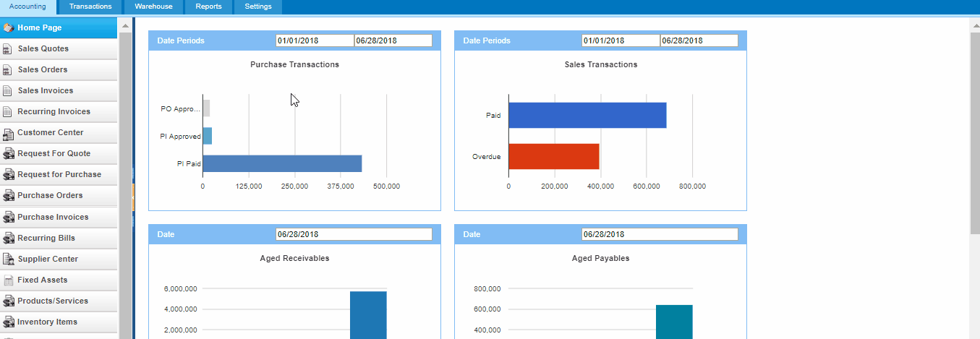Switch to the Accounting tab
The height and width of the screenshot is (339, 980).
point(27,7)
